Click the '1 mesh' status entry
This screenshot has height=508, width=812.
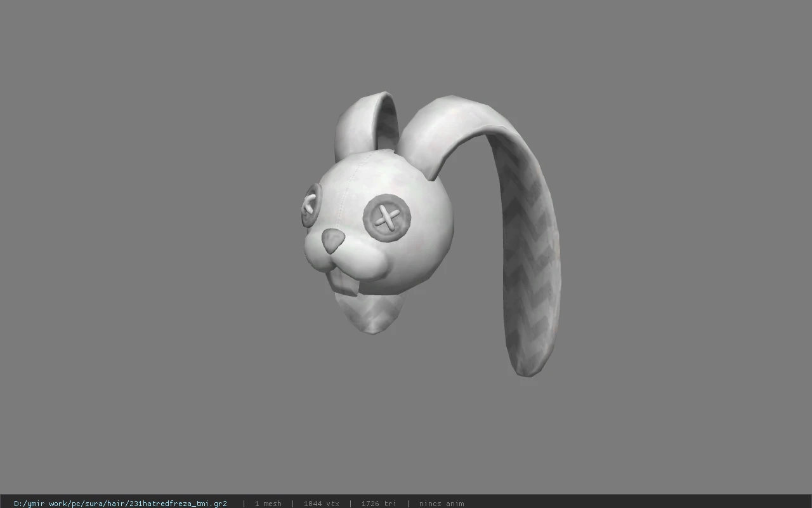[x=268, y=504]
